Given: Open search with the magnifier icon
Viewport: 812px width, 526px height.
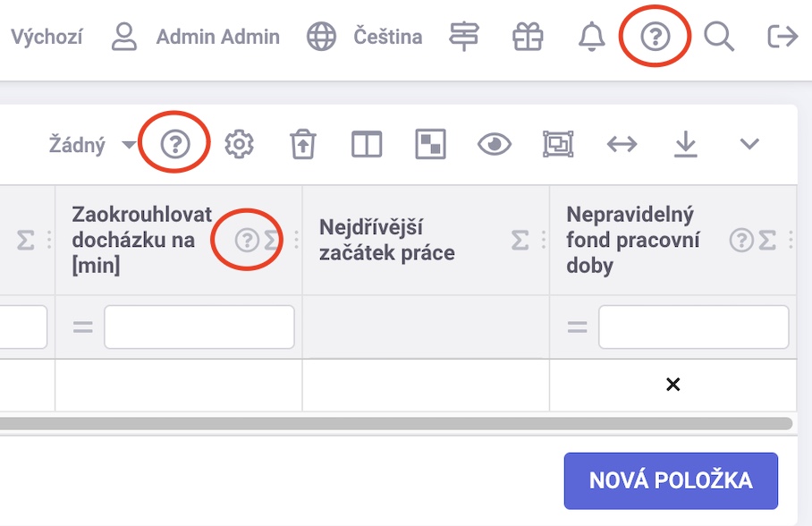Looking at the screenshot, I should point(719,38).
